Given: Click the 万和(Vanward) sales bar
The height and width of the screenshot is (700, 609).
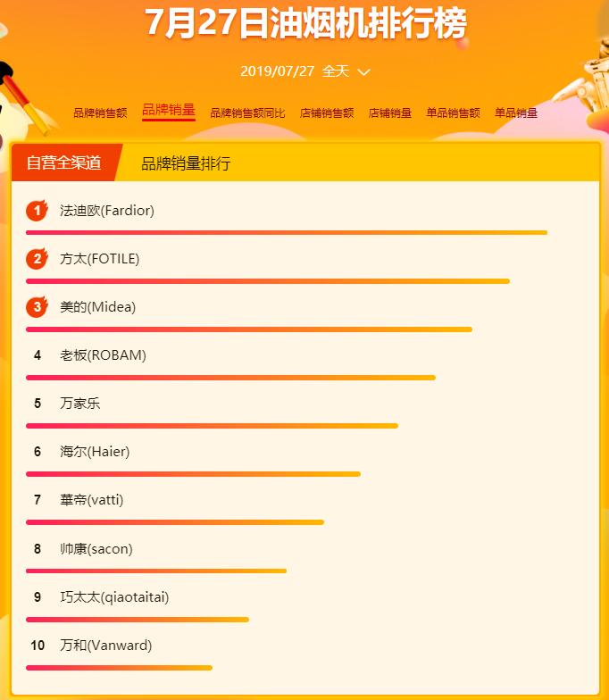Looking at the screenshot, I should pos(119,667).
